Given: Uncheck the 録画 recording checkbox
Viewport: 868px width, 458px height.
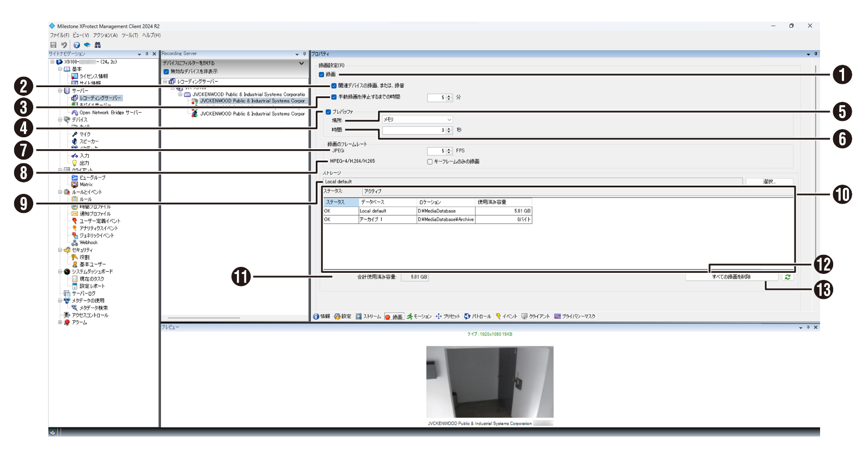Looking at the screenshot, I should (x=321, y=75).
